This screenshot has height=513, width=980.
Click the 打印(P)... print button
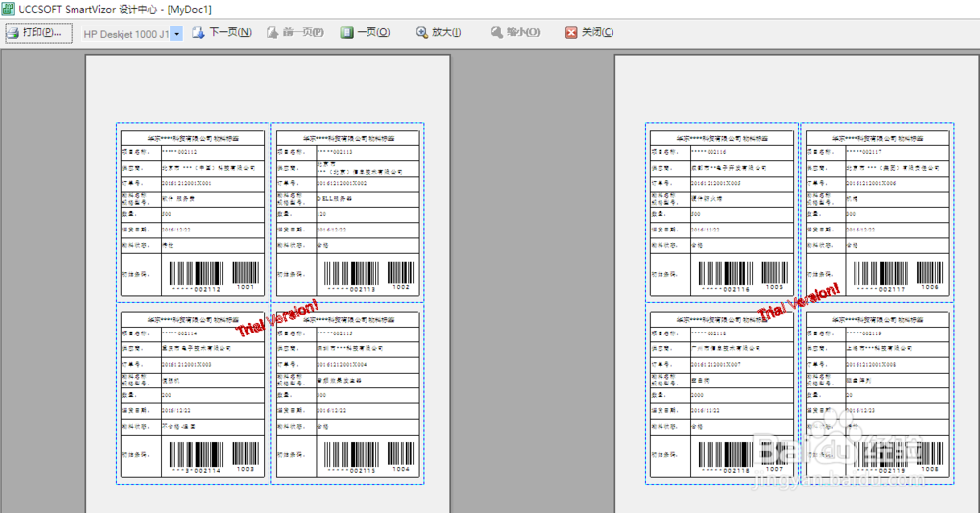(x=39, y=32)
